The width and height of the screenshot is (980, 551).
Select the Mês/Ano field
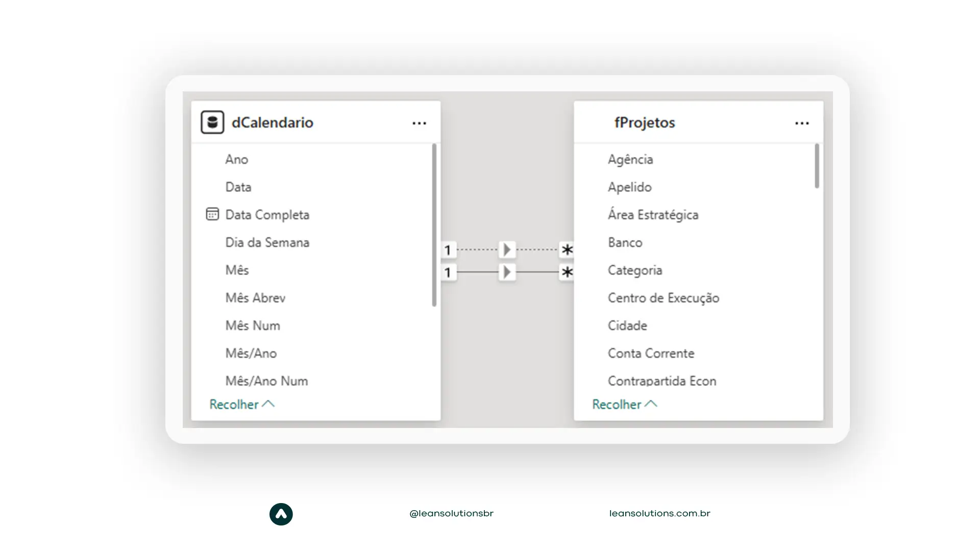(x=251, y=353)
